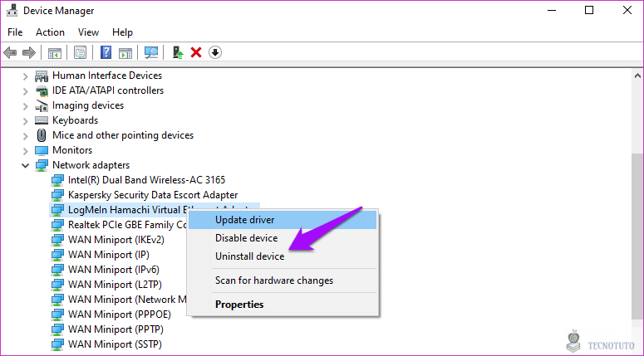Select WAN Miniport (IP) entry
644x356 pixels.
[x=108, y=255]
